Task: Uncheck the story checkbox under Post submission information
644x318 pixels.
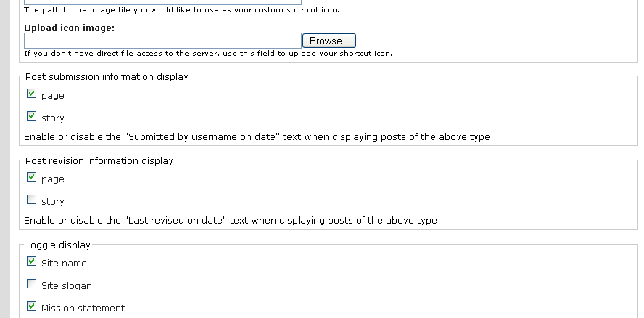Action: [x=31, y=115]
